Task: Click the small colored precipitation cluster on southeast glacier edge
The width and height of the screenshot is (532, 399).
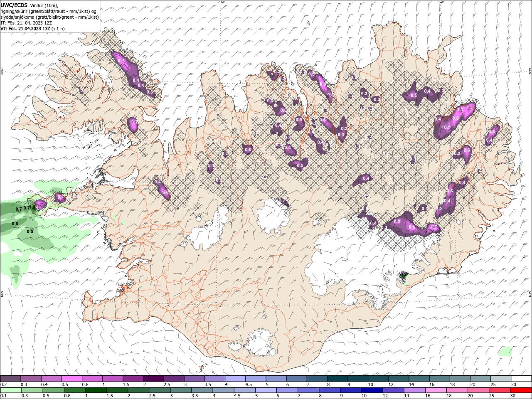Action: click(403, 277)
